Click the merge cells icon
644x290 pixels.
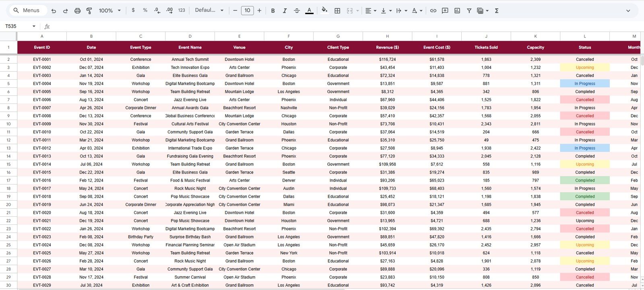click(x=349, y=11)
